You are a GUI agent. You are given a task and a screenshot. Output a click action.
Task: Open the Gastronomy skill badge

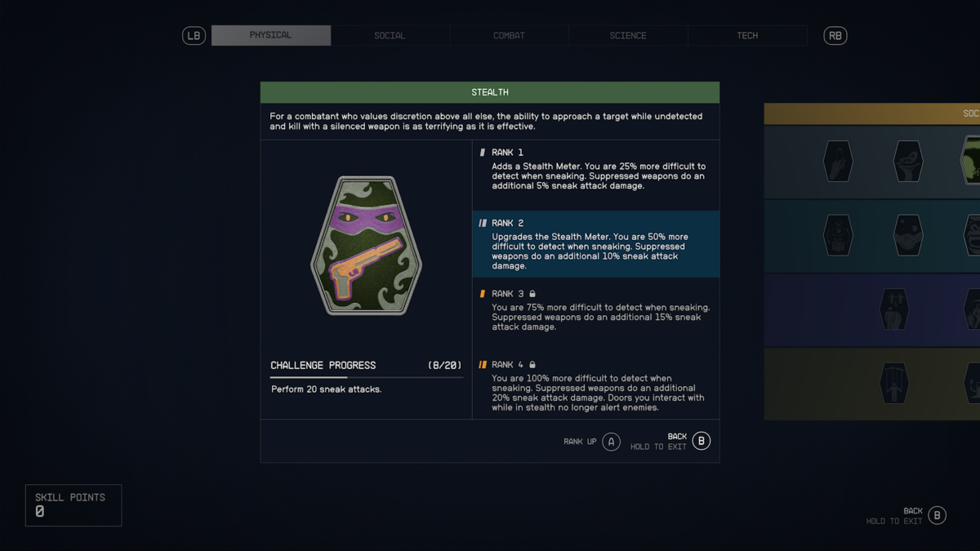click(908, 161)
